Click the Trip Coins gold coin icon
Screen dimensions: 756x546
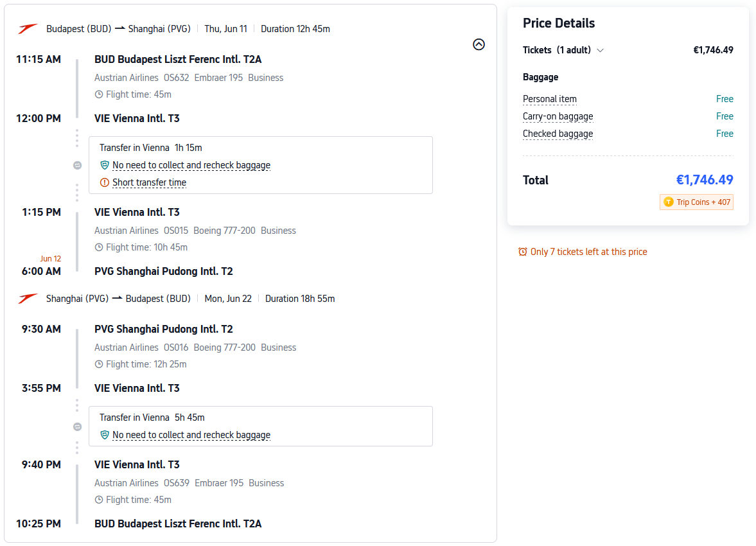click(668, 202)
